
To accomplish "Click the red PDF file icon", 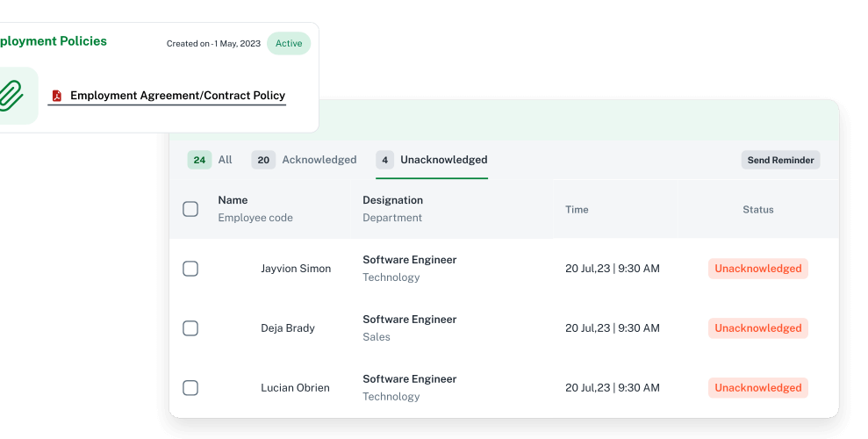I will (x=57, y=96).
